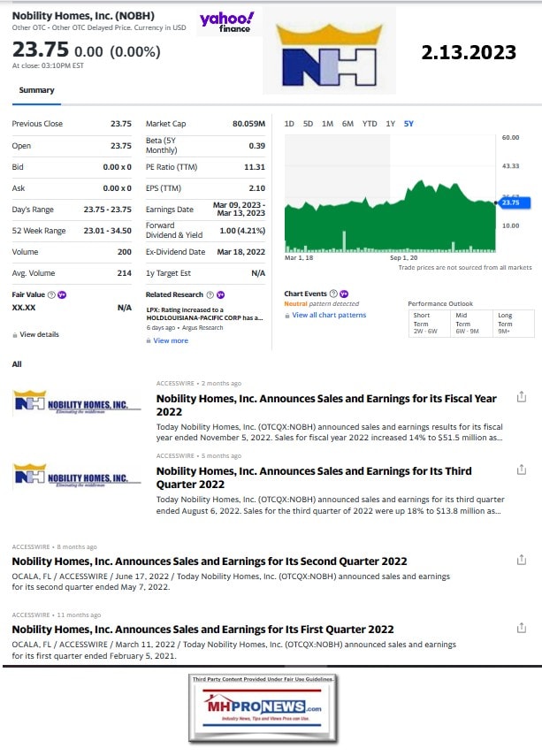Select the 1M chart range
The height and width of the screenshot is (756, 542).
coord(327,124)
